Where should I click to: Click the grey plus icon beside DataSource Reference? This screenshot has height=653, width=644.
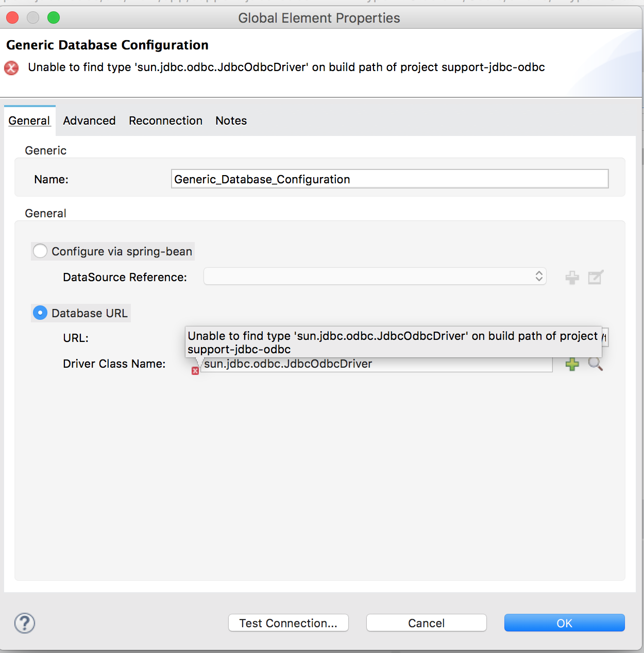point(572,278)
